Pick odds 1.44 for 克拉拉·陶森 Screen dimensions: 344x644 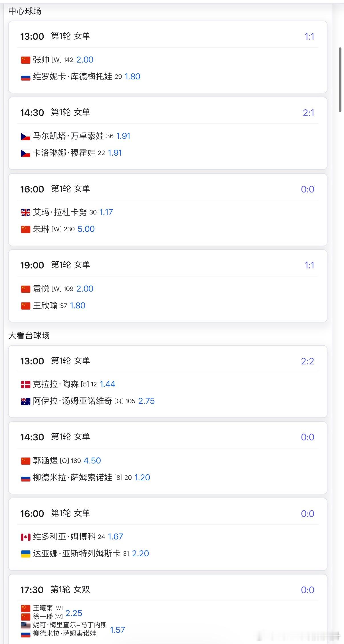pyautogui.click(x=107, y=384)
